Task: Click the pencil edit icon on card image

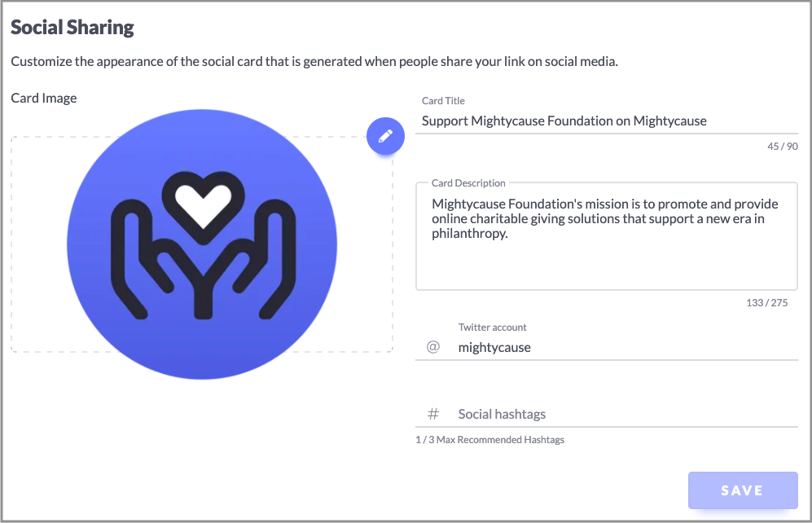Action: (385, 136)
